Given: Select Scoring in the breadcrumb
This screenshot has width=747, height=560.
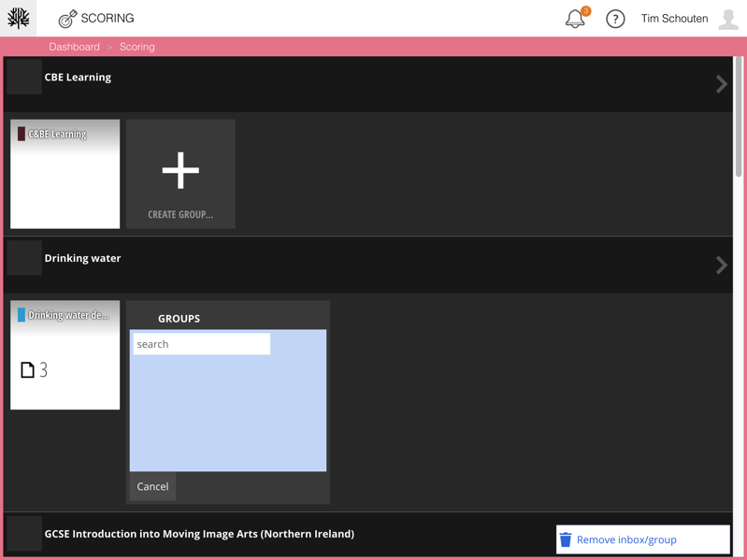Looking at the screenshot, I should click(137, 47).
